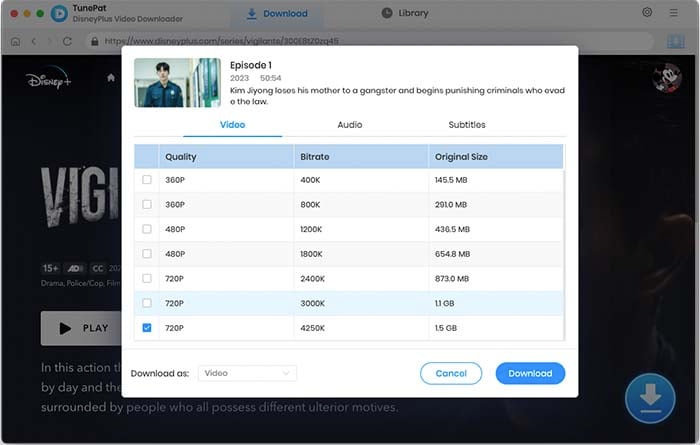700x445 pixels.
Task: Check the 480P 1800K quality checkbox
Action: point(146,254)
